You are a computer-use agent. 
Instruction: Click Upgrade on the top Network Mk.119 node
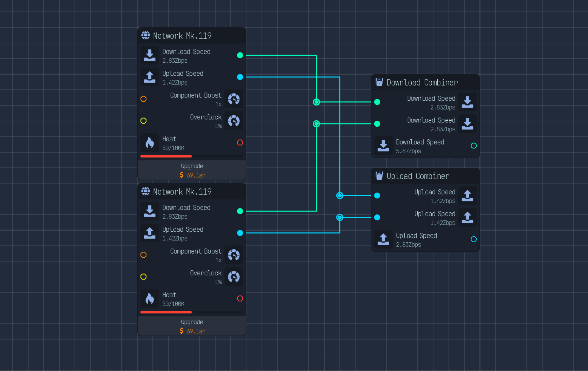[x=192, y=170]
